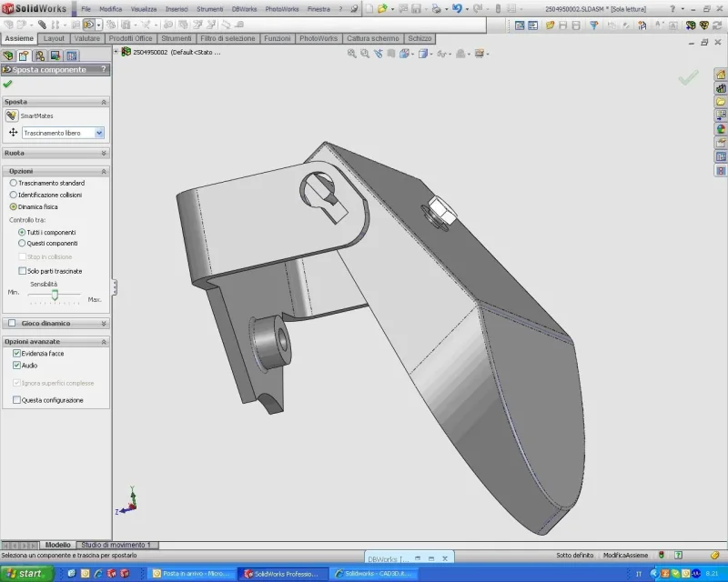
Task: Open the DBWorks menu
Action: [244, 9]
